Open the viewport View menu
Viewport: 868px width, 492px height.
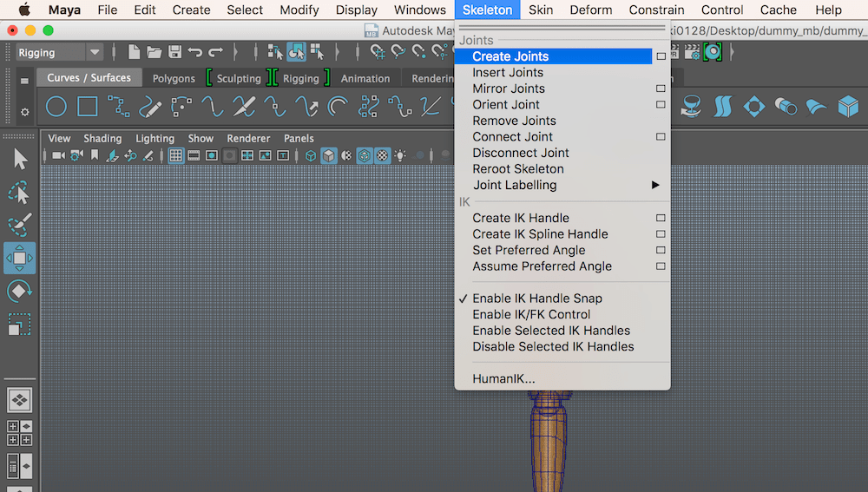59,138
